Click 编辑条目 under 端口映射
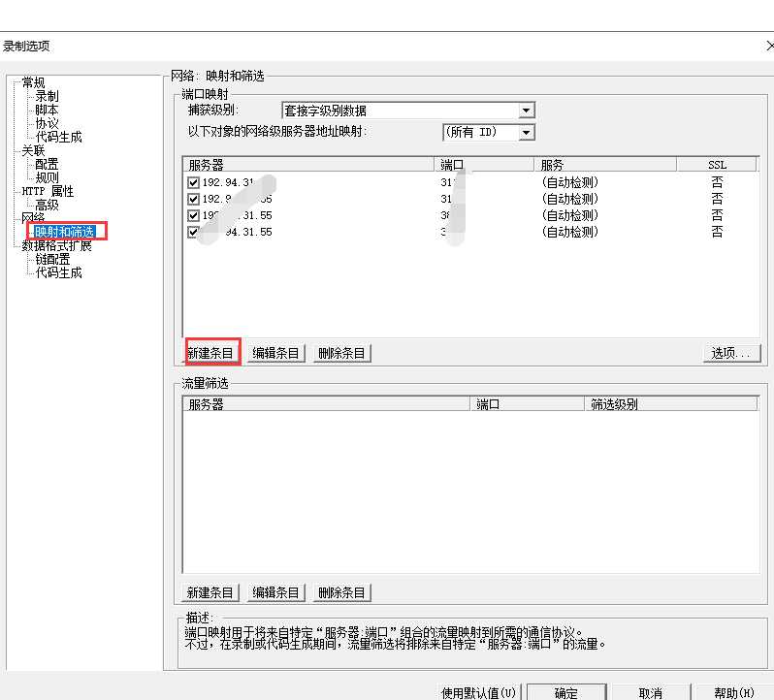Viewport: 774px width, 700px height. tap(275, 353)
